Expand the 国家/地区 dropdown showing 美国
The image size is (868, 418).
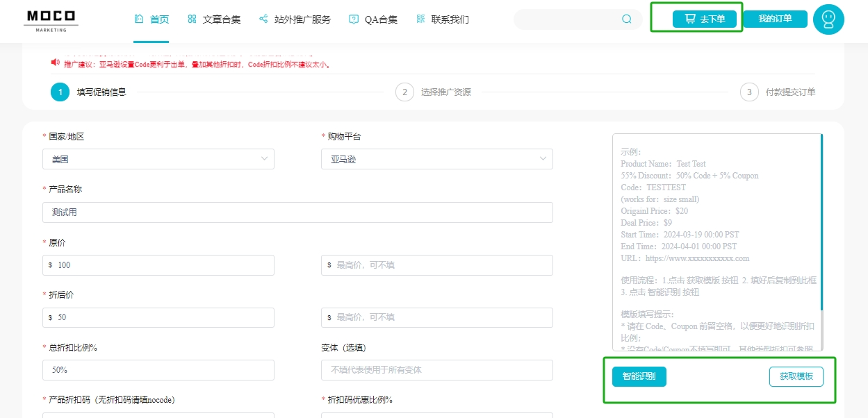(x=158, y=159)
